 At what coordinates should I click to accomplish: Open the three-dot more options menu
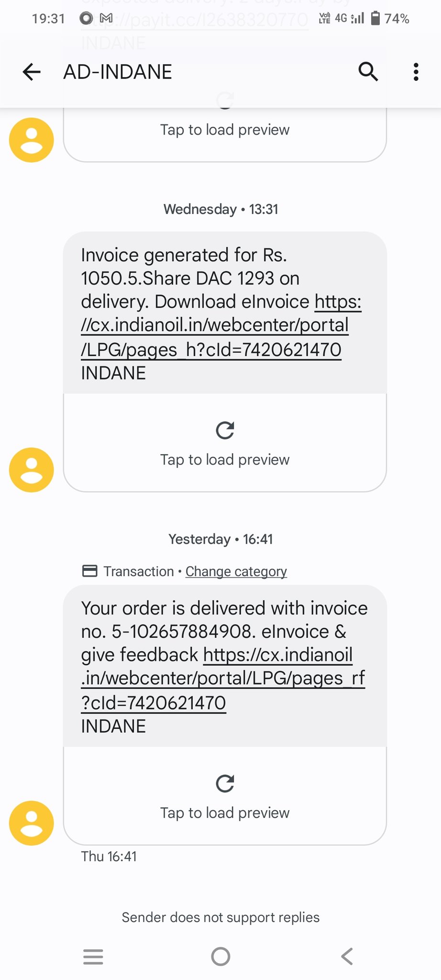tap(416, 72)
